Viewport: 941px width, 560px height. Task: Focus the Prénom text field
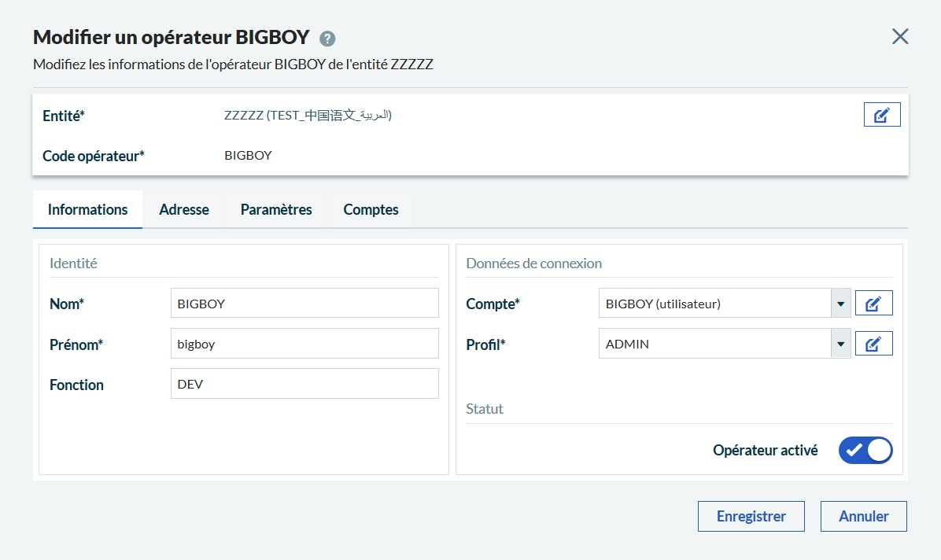pos(304,344)
